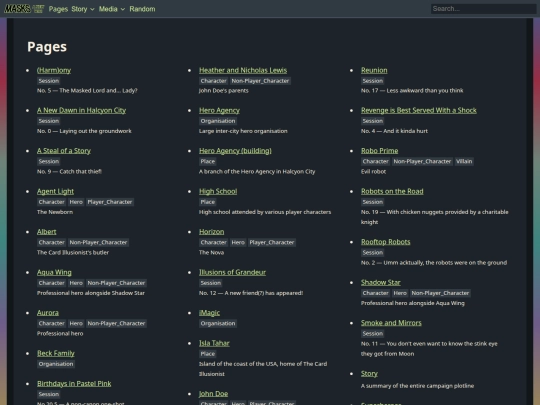Open the iMagic page link

click(209, 313)
